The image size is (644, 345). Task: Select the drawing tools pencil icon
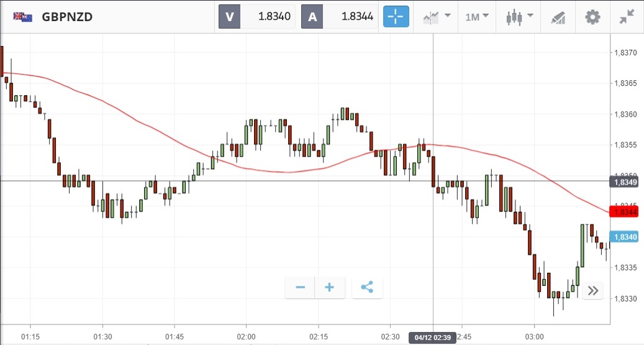558,17
